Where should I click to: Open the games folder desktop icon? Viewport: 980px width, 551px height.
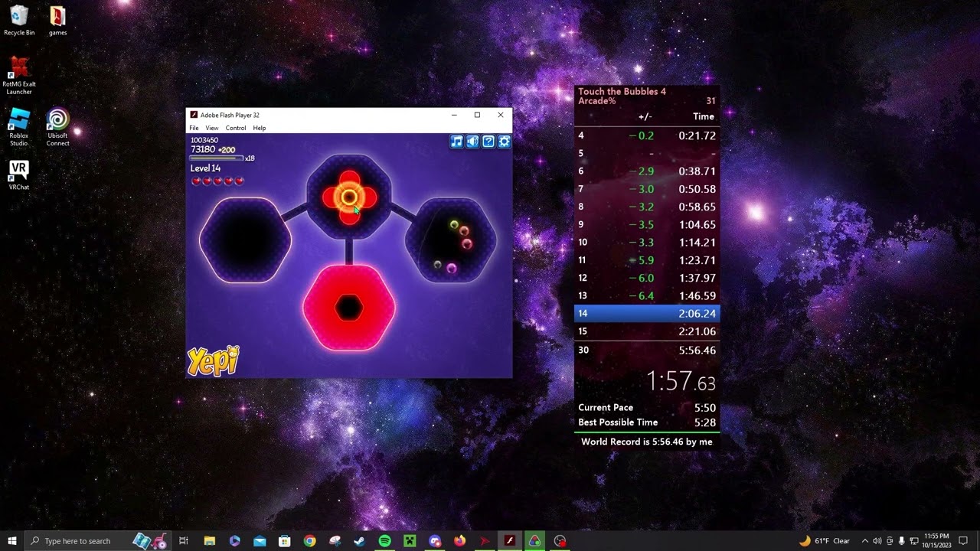coord(57,21)
